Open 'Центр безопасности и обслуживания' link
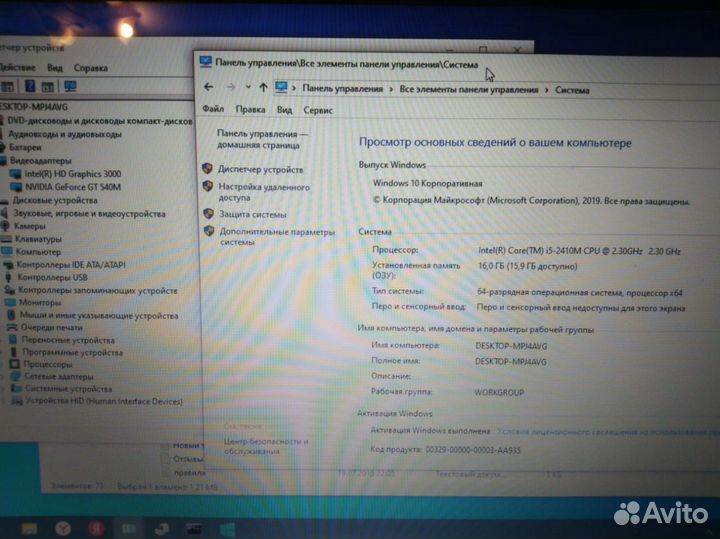This screenshot has height=539, width=720. (266, 446)
